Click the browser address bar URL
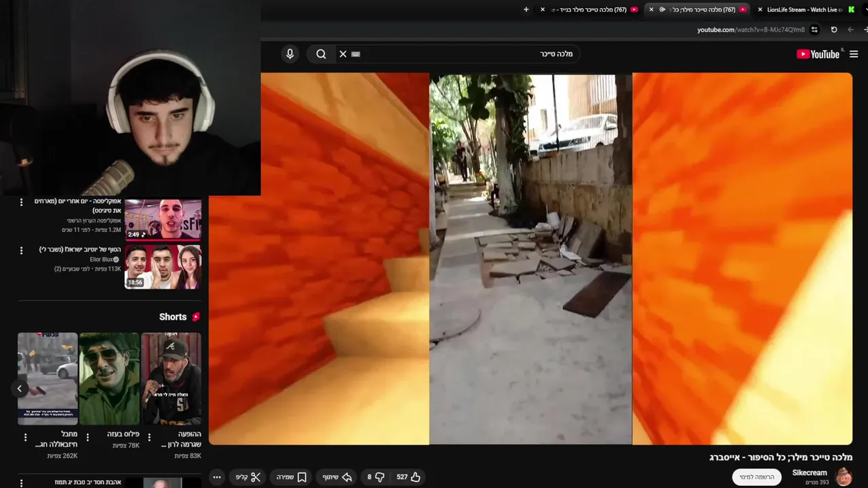This screenshot has width=868, height=488. click(x=751, y=30)
